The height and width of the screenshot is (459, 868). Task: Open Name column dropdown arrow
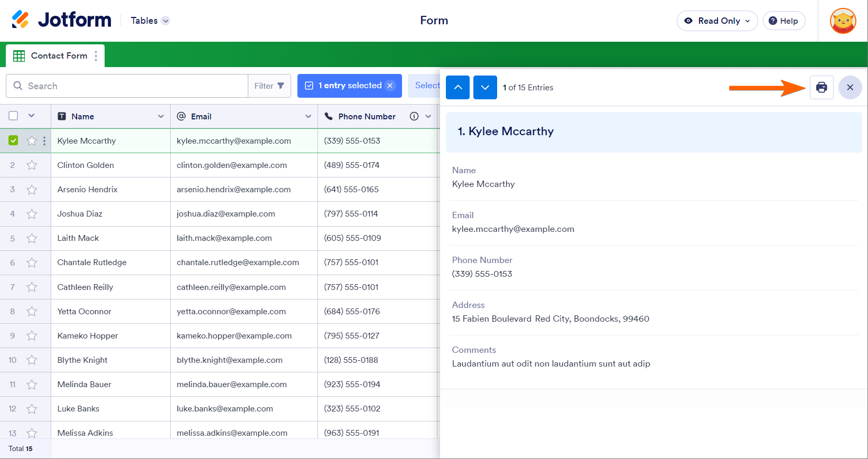[161, 116]
